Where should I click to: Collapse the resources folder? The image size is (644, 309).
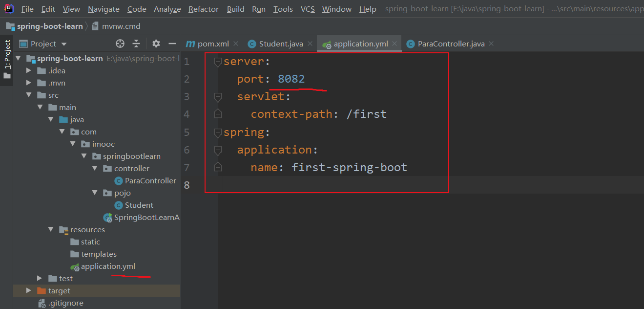click(x=51, y=229)
